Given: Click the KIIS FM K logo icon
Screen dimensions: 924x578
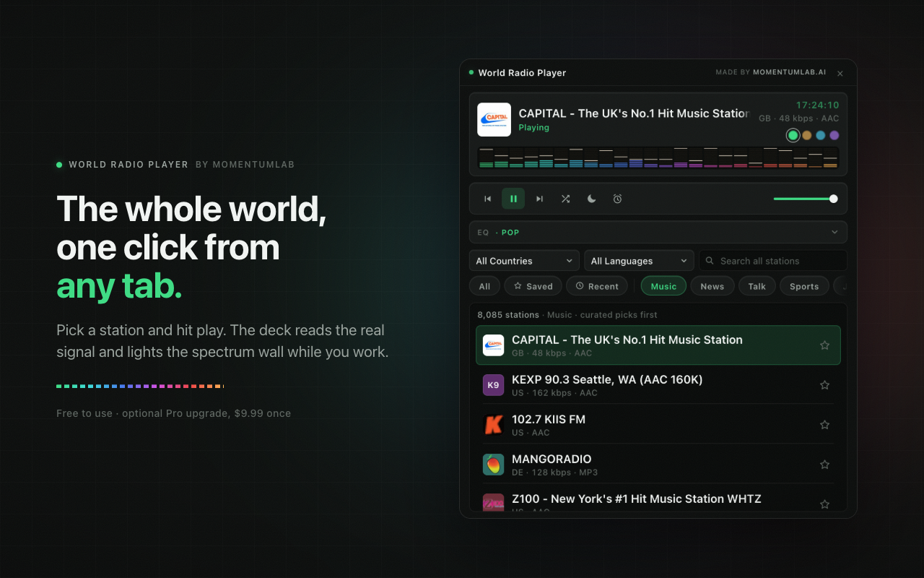Looking at the screenshot, I should 493,425.
